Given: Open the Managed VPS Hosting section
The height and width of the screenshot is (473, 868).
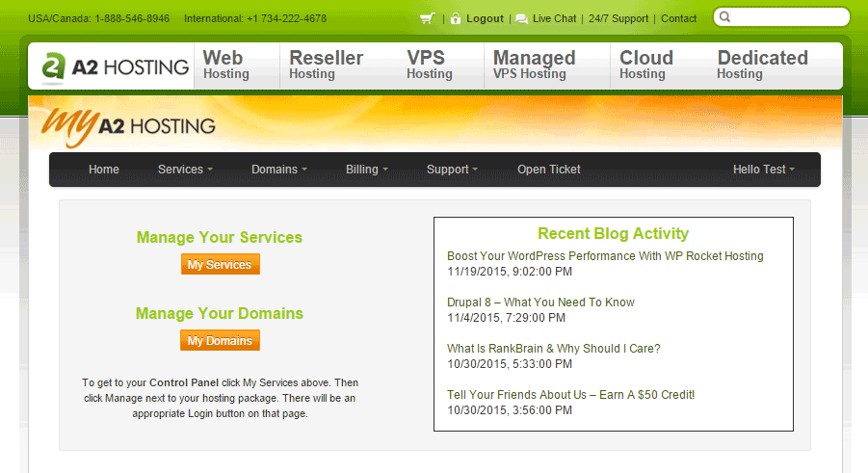Looking at the screenshot, I should 535,65.
